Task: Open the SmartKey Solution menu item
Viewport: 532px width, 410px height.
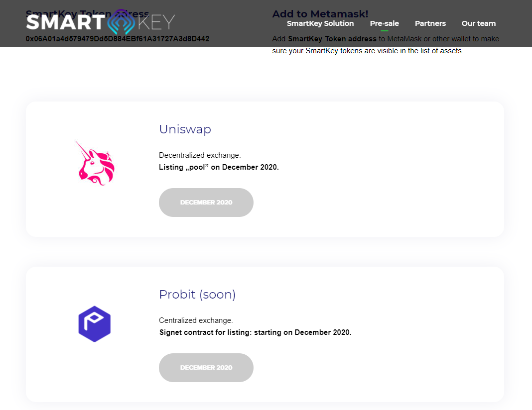Action: [320, 23]
